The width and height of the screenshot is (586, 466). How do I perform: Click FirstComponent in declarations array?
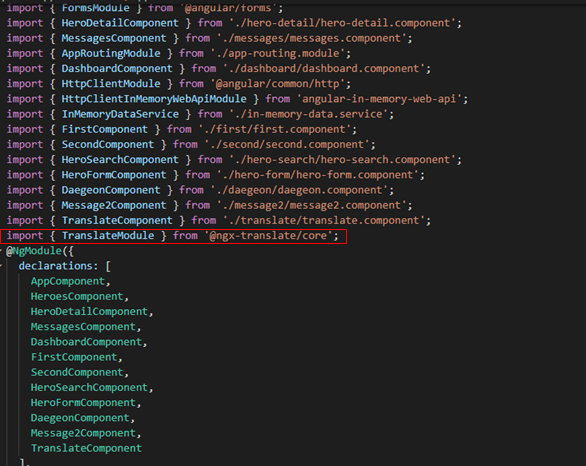tap(74, 357)
